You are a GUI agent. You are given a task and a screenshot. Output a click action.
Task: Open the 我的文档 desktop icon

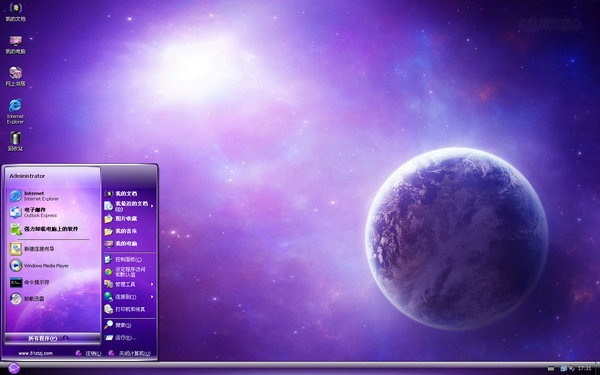coord(15,12)
